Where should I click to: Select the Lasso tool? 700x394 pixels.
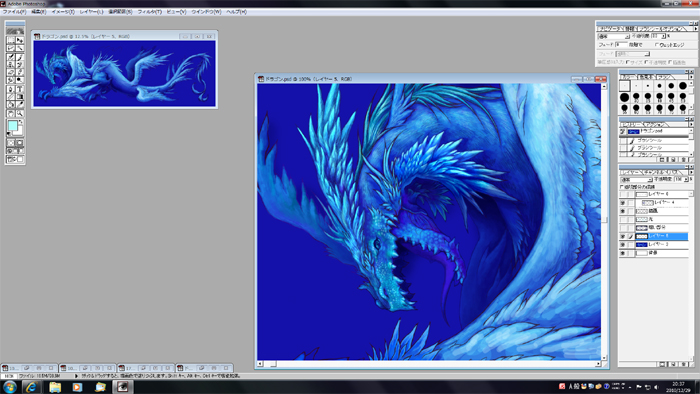point(11,47)
